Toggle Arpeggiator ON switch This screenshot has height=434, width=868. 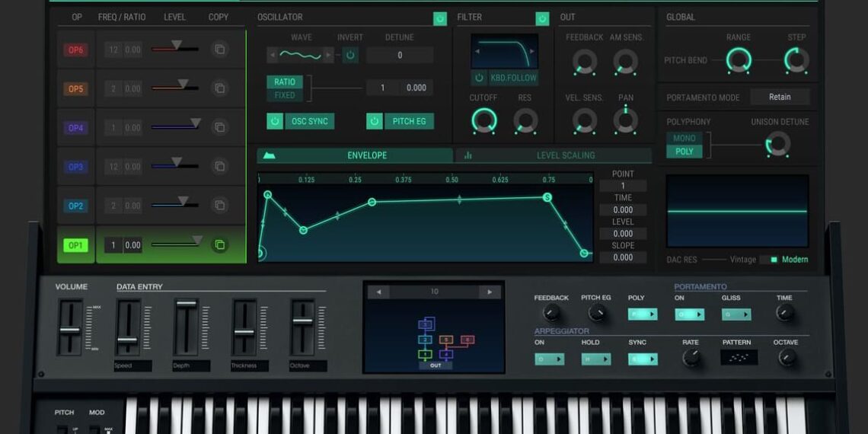pyautogui.click(x=549, y=359)
